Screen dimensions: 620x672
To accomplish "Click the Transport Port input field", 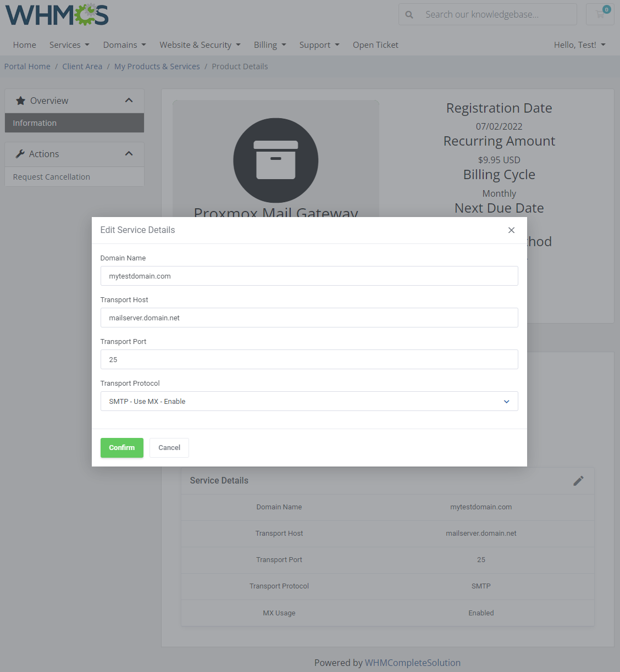I will (x=309, y=359).
